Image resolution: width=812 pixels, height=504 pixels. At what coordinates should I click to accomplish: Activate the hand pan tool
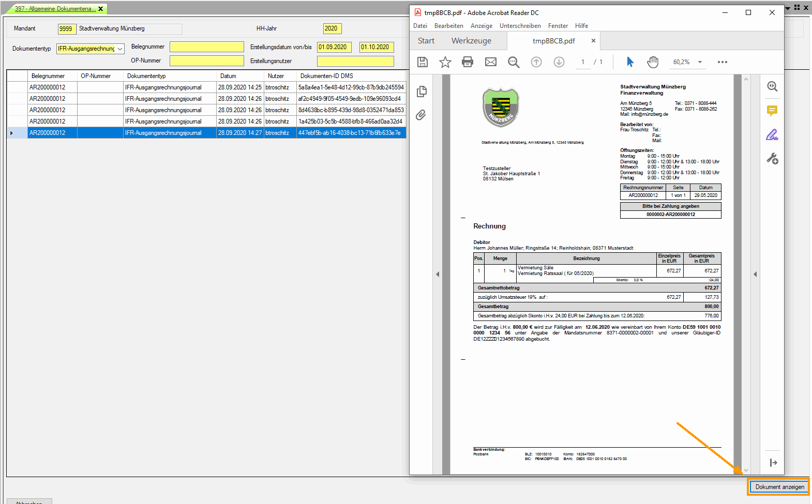tap(653, 62)
